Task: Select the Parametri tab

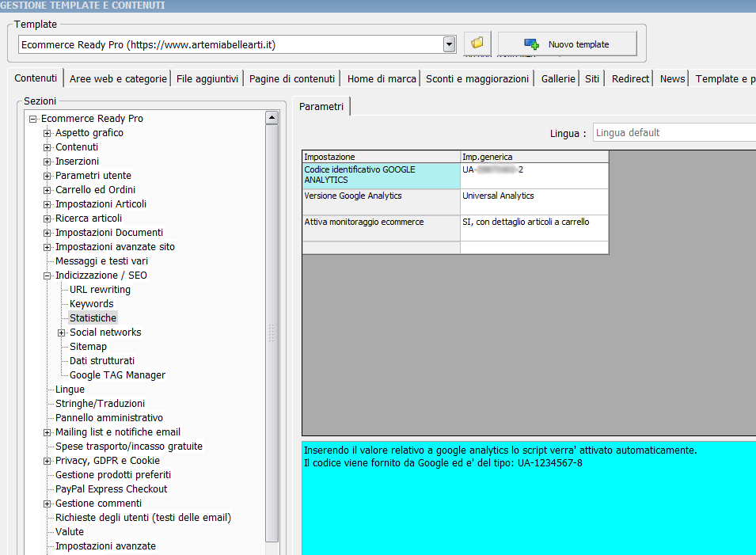Action: tap(321, 106)
